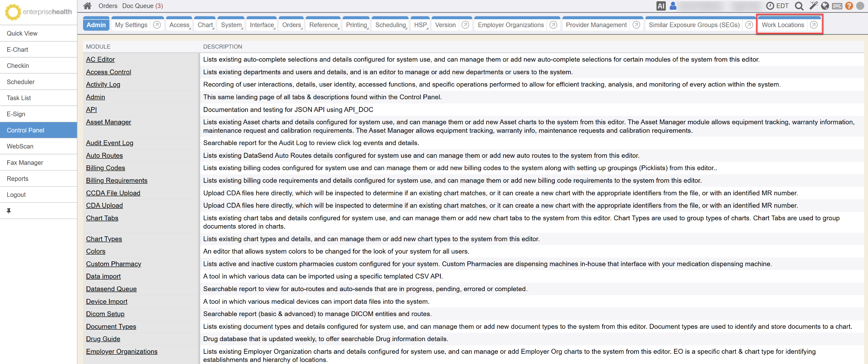The image size is (868, 364).
Task: Click the blue user profile icon
Action: pyautogui.click(x=673, y=6)
